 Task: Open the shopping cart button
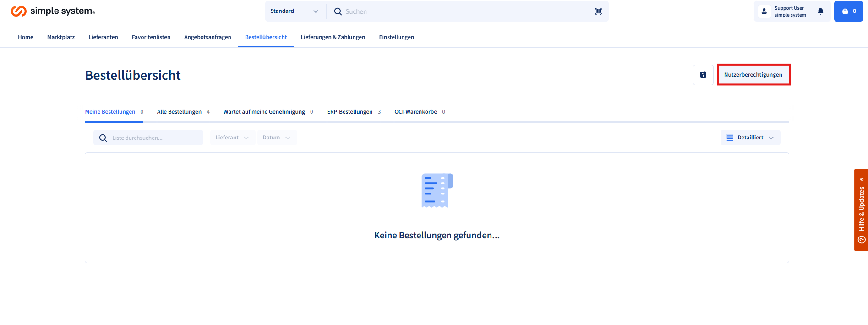(848, 11)
